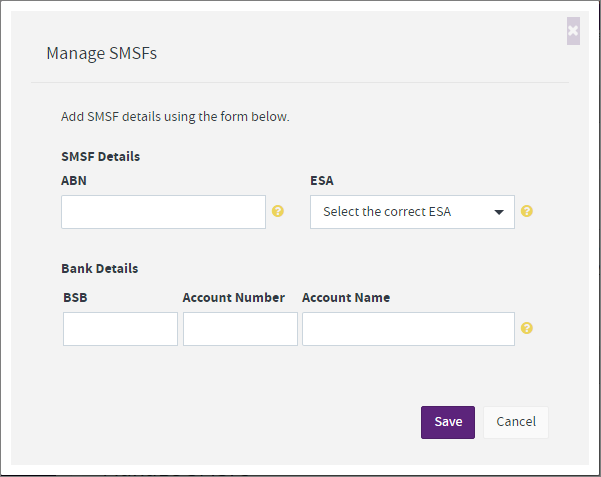This screenshot has height=477, width=601.
Task: Click into the BSB input box
Action: [120, 329]
